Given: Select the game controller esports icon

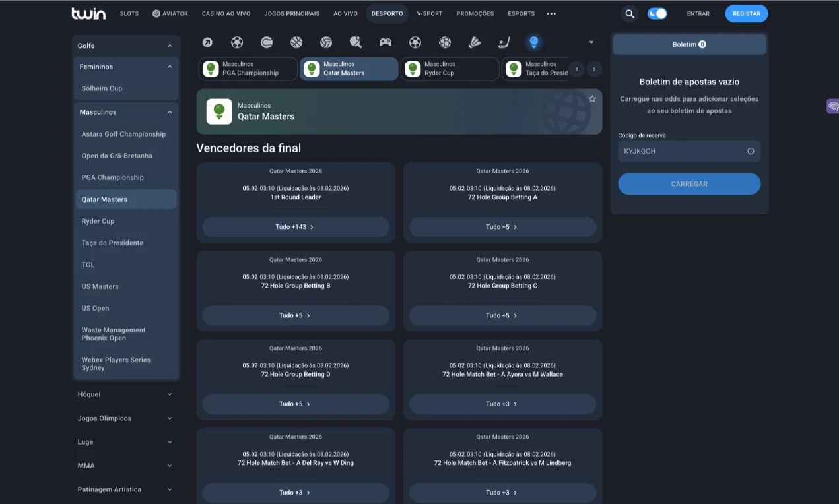Looking at the screenshot, I should [386, 42].
